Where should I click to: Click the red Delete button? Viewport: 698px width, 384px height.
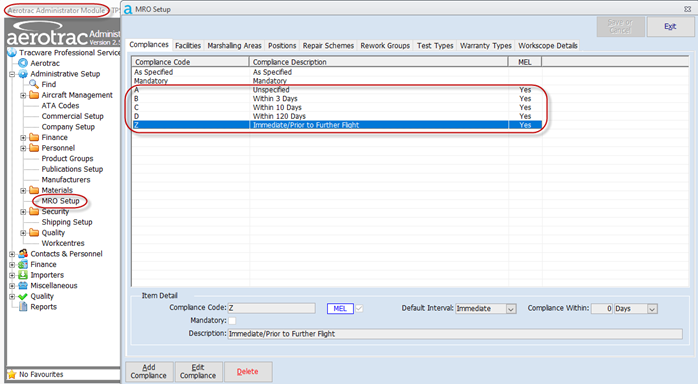click(248, 372)
